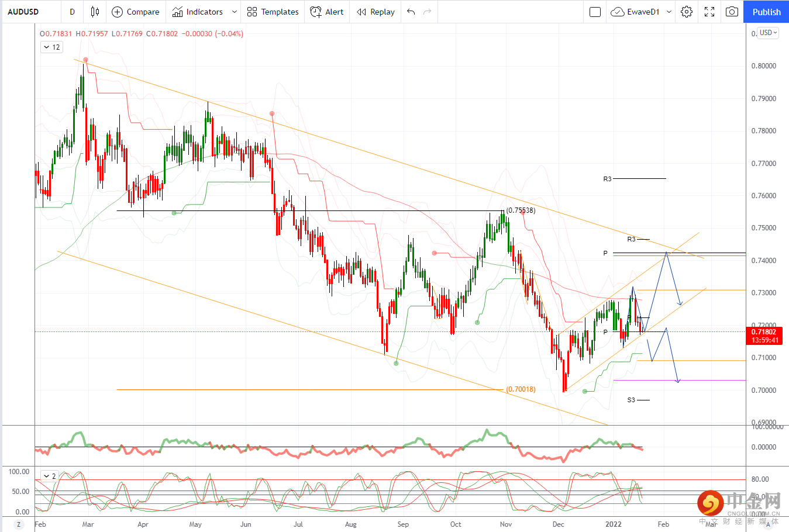The height and width of the screenshot is (532, 789).
Task: Click the (0.75538) horizontal line label
Action: [521, 210]
